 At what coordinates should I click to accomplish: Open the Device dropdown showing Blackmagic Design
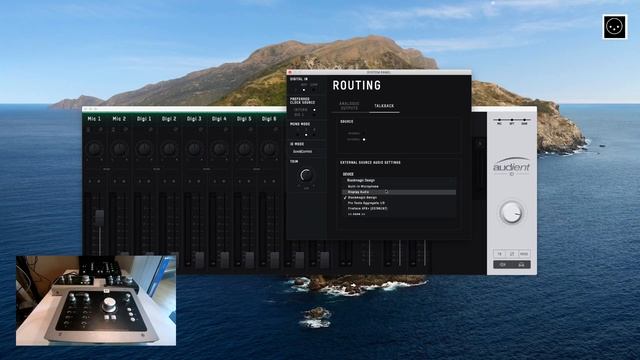coord(399,180)
